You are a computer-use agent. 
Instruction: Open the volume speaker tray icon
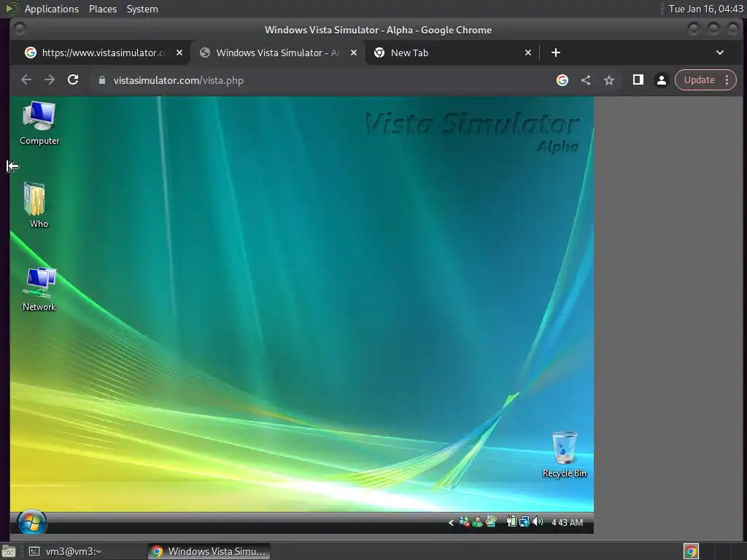tap(538, 521)
